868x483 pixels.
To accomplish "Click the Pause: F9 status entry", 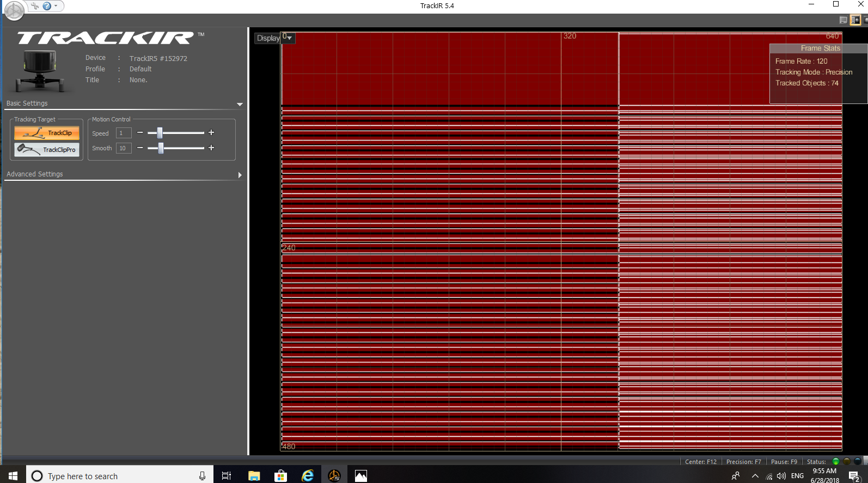I will (x=784, y=462).
